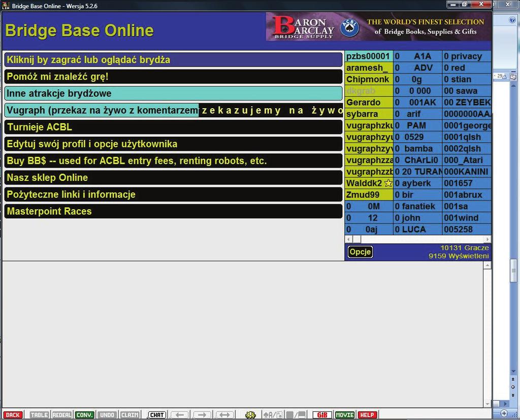Select player Zmud99 in the list
The height and width of the screenshot is (420, 520).
[369, 195]
